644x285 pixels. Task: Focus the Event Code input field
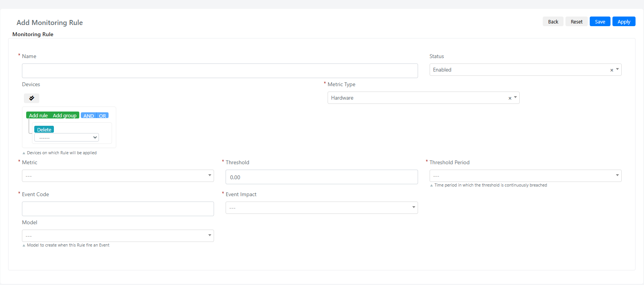(x=118, y=209)
